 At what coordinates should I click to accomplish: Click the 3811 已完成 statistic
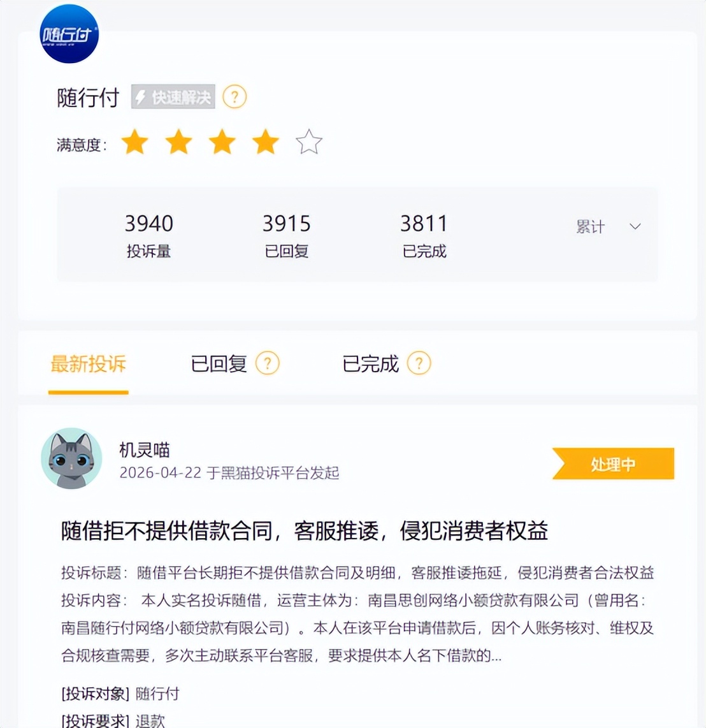(424, 235)
